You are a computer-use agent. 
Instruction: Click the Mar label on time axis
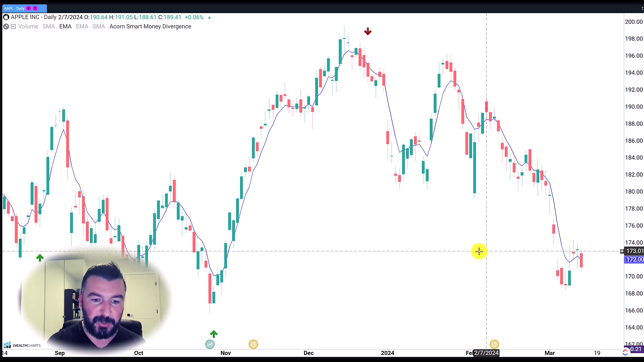coord(550,353)
